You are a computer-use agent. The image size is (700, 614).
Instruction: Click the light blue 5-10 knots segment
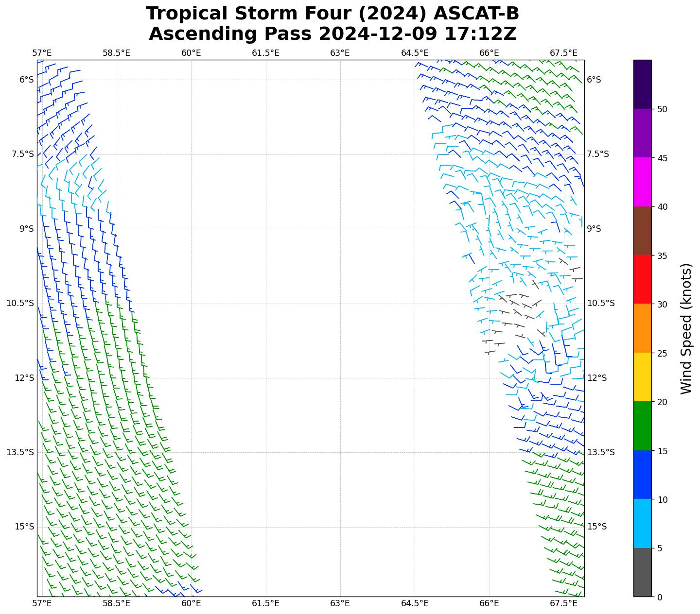[x=642, y=524]
